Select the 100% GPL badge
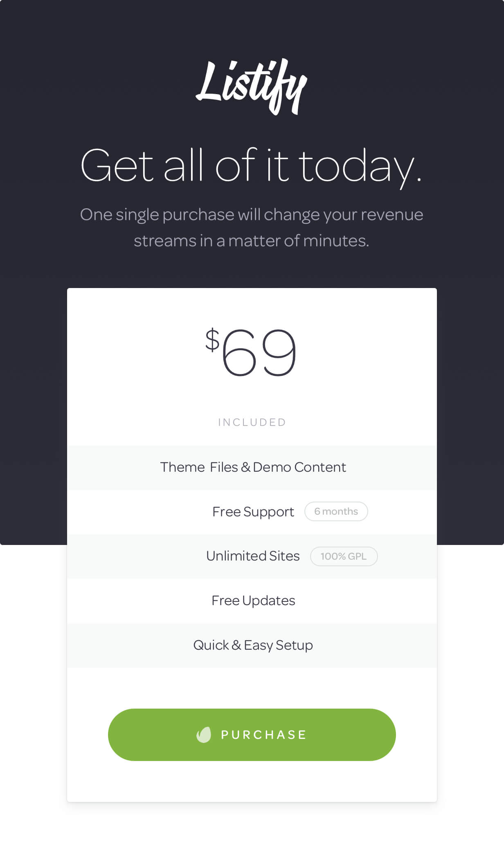The image size is (504, 851). [344, 556]
